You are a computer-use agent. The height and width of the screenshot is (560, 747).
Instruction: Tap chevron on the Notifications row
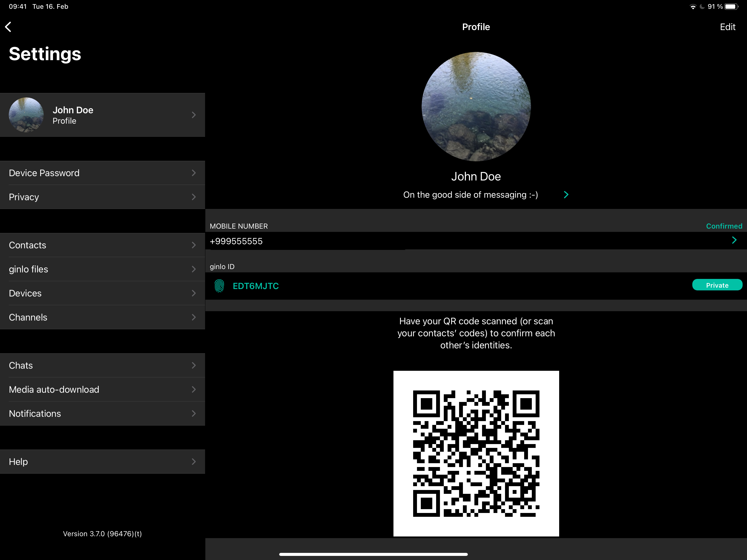tap(194, 413)
